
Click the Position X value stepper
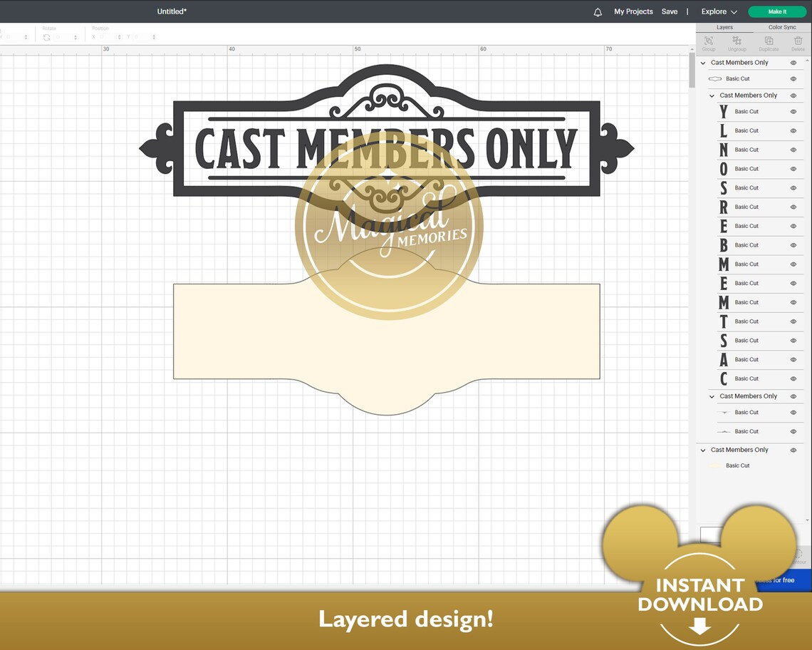(x=120, y=36)
